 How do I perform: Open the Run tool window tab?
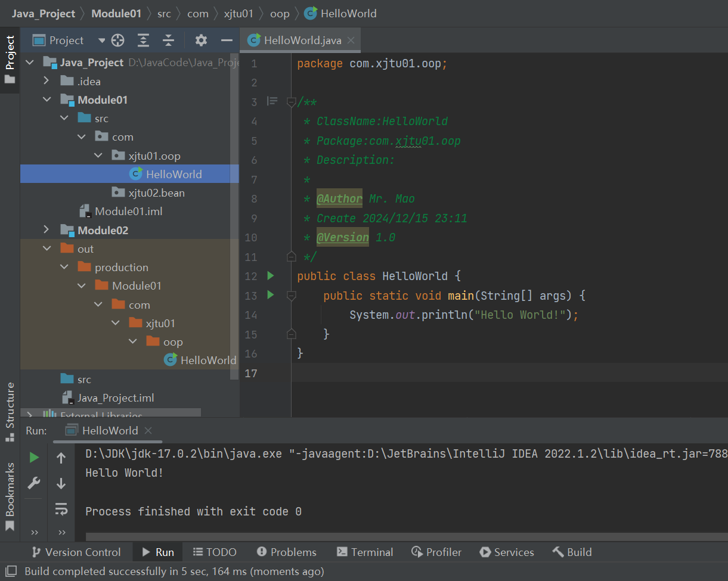click(x=158, y=552)
